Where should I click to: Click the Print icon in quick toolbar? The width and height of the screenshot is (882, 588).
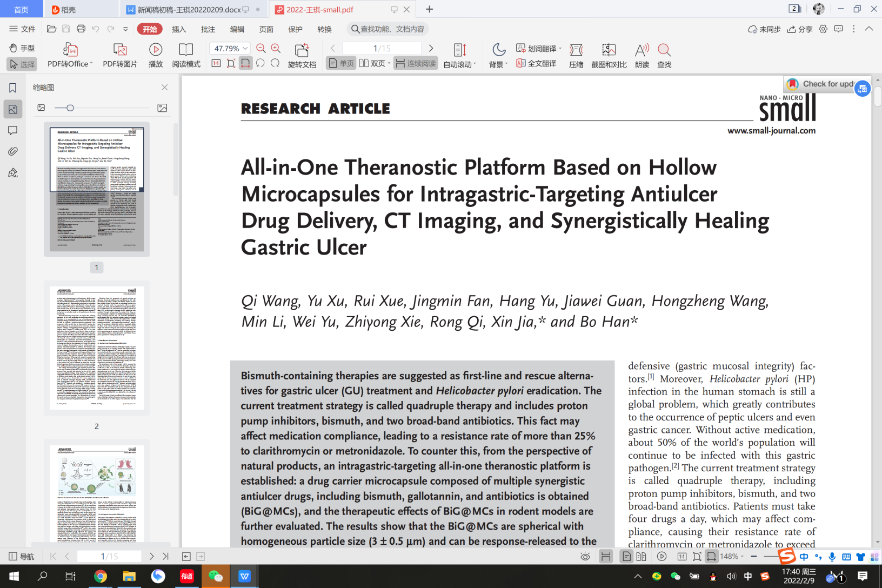pyautogui.click(x=81, y=29)
